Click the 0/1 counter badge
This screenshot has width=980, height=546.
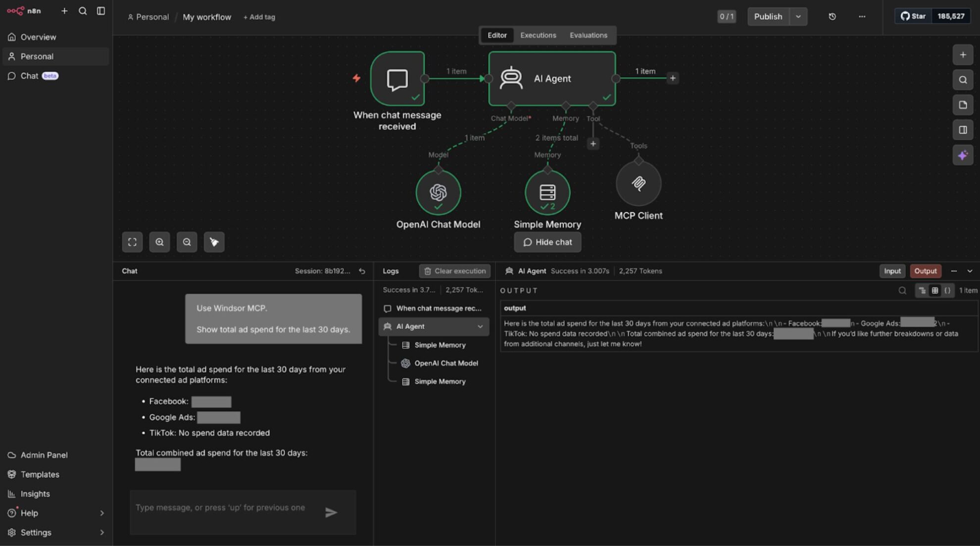pos(726,16)
